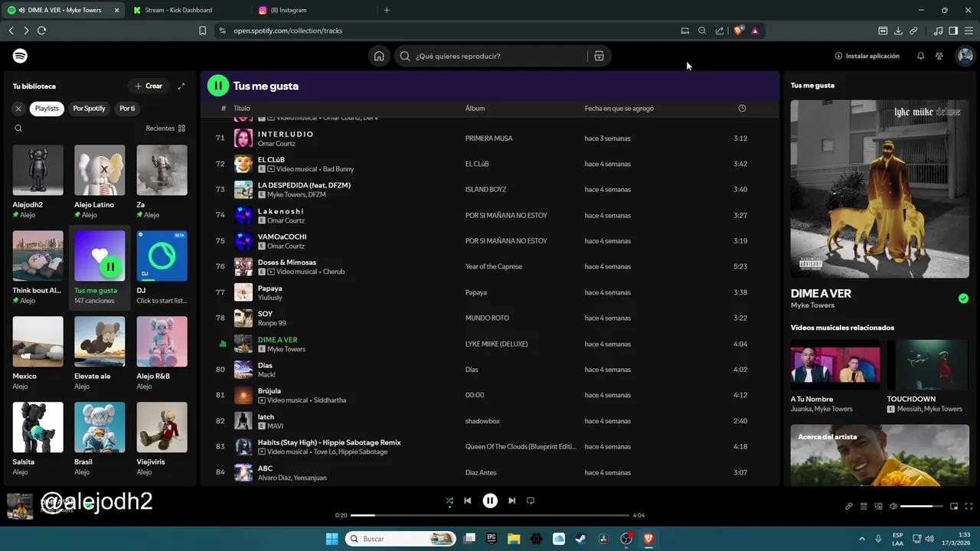The height and width of the screenshot is (551, 980).
Task: Mute volume with speaker icon
Action: coord(893,506)
